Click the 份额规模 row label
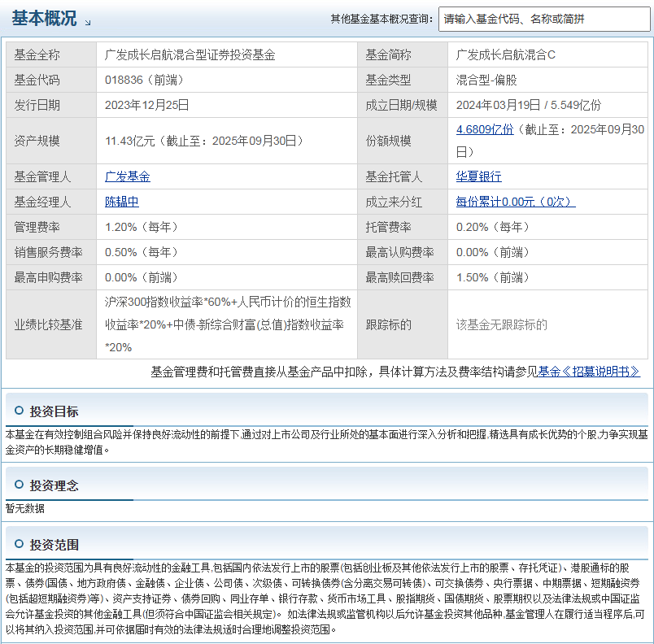This screenshot has height=644, width=654. (388, 141)
